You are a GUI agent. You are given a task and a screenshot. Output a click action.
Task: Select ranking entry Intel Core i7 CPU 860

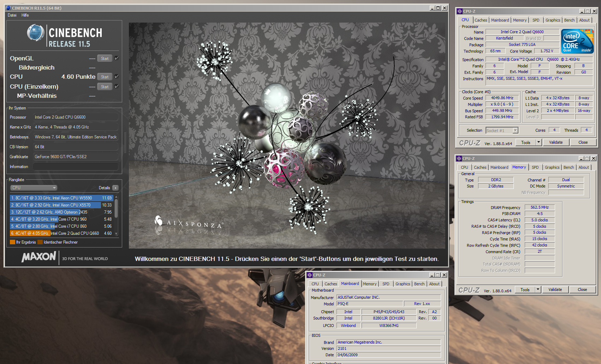point(61,226)
